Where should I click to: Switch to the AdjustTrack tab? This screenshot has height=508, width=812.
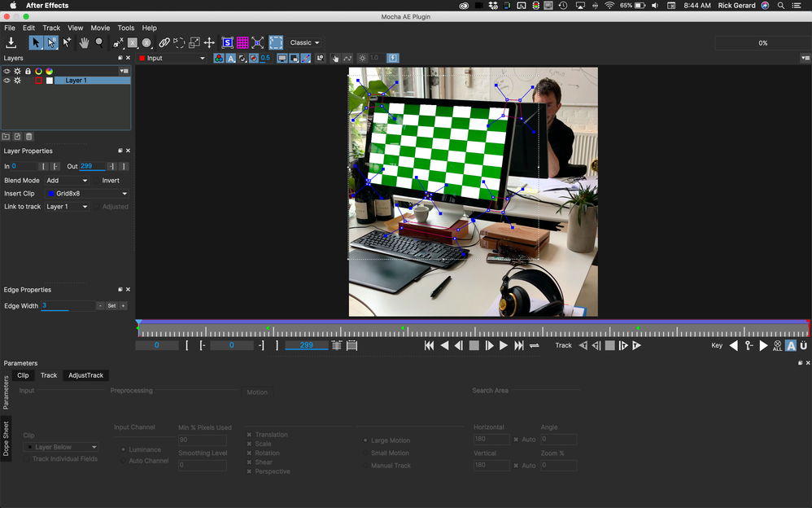pos(86,375)
